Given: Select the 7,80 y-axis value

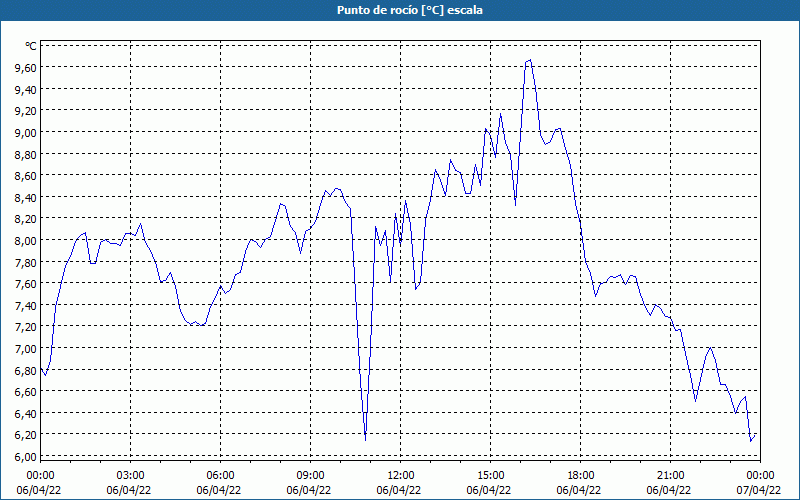Looking at the screenshot, I should pyautogui.click(x=26, y=262).
